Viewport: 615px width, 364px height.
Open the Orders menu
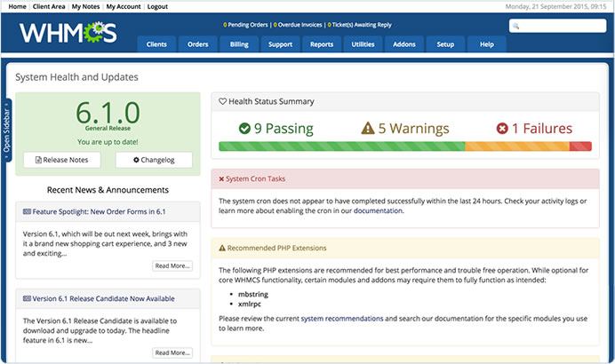click(197, 44)
